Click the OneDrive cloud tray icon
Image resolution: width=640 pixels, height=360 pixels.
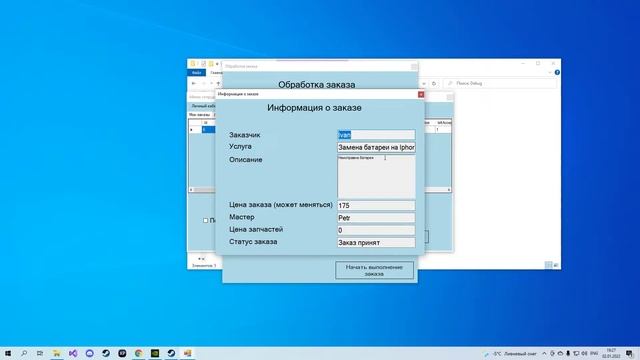(x=560, y=353)
